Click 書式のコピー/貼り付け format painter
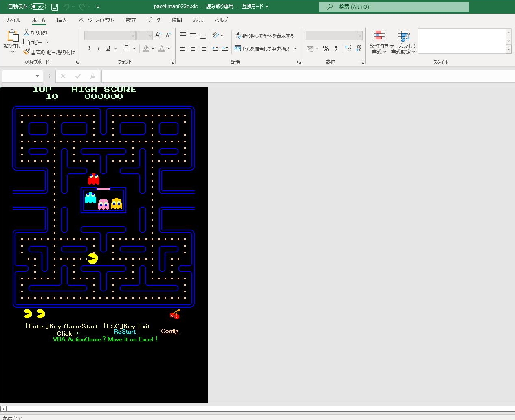 click(x=49, y=52)
